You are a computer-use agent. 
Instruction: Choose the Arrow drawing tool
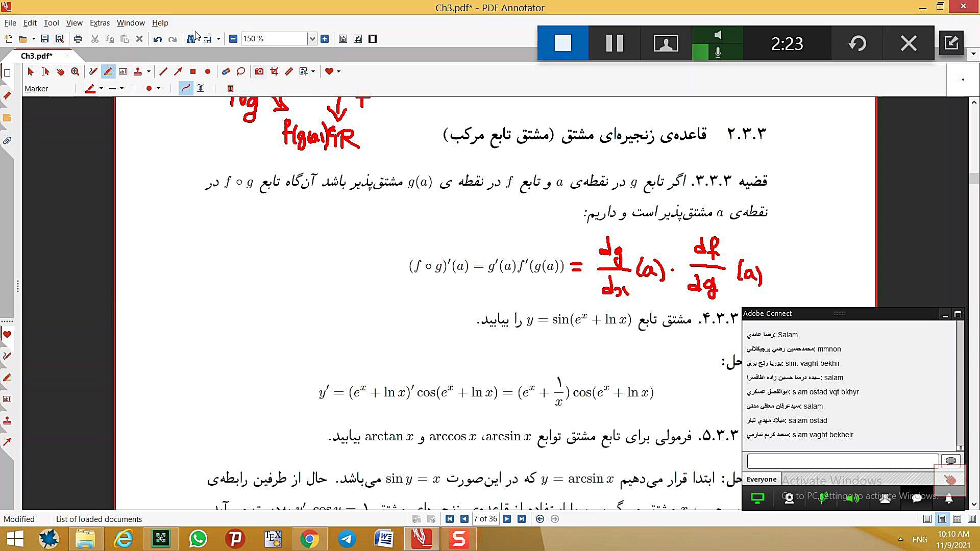coord(178,71)
